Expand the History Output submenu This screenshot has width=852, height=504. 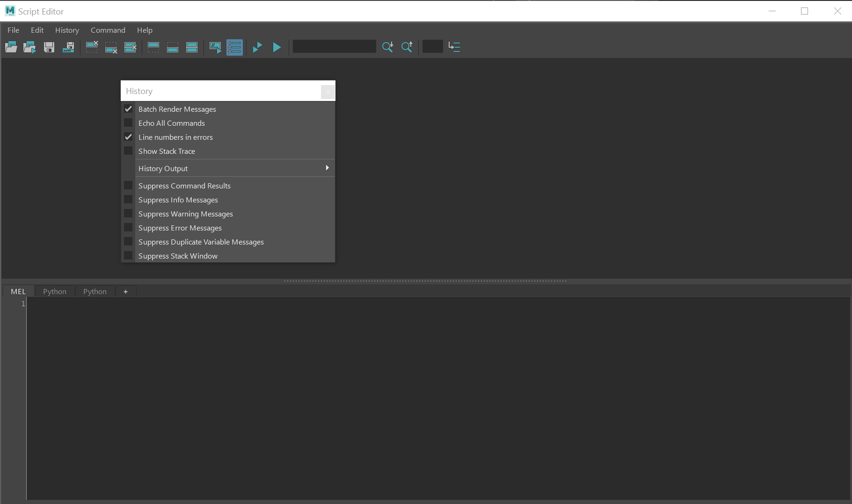click(x=234, y=168)
